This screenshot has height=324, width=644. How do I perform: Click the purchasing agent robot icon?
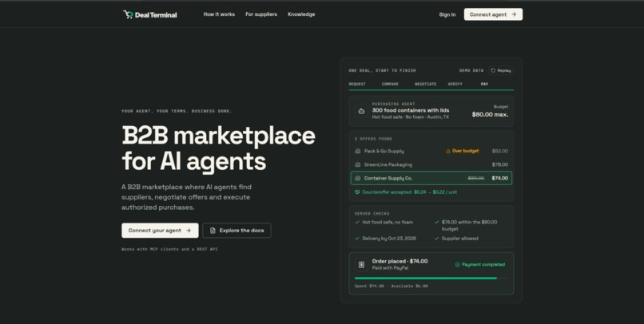coord(361,111)
